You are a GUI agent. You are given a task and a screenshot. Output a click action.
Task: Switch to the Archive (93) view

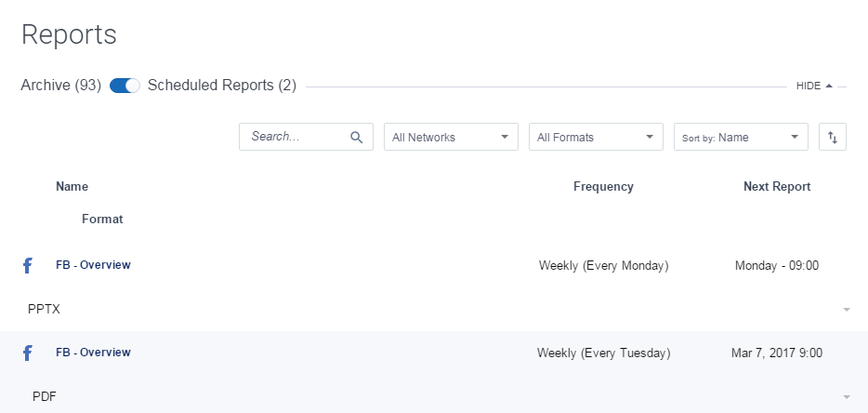[x=60, y=86]
